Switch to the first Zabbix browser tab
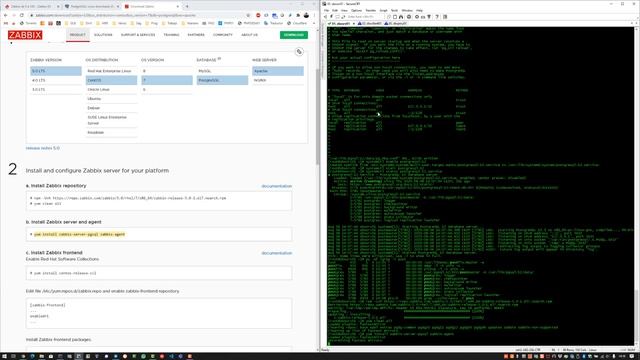Screen dimensions: 640x360 coord(32,7)
